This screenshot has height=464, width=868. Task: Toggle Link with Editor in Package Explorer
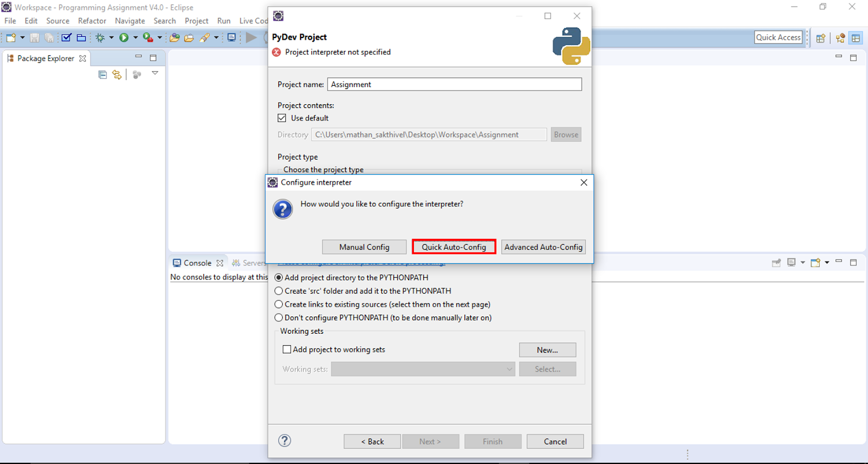click(117, 75)
